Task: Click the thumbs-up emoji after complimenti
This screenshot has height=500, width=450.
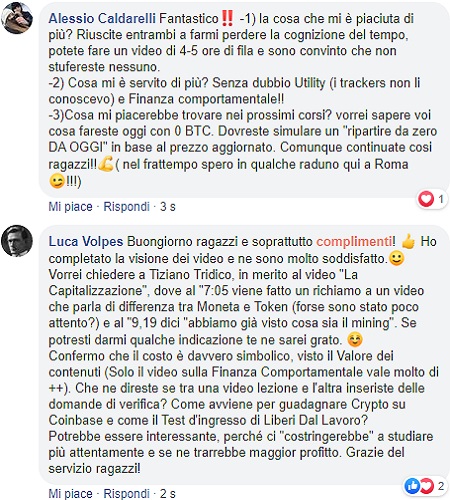Action: pyautogui.click(x=408, y=241)
